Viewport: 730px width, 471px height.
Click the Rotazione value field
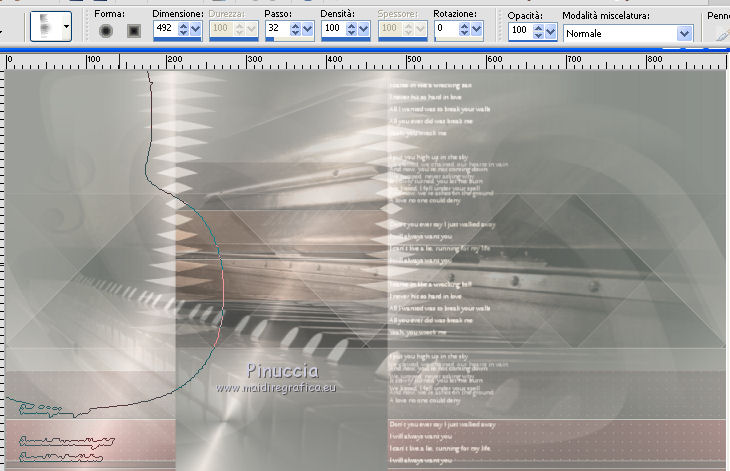point(446,28)
